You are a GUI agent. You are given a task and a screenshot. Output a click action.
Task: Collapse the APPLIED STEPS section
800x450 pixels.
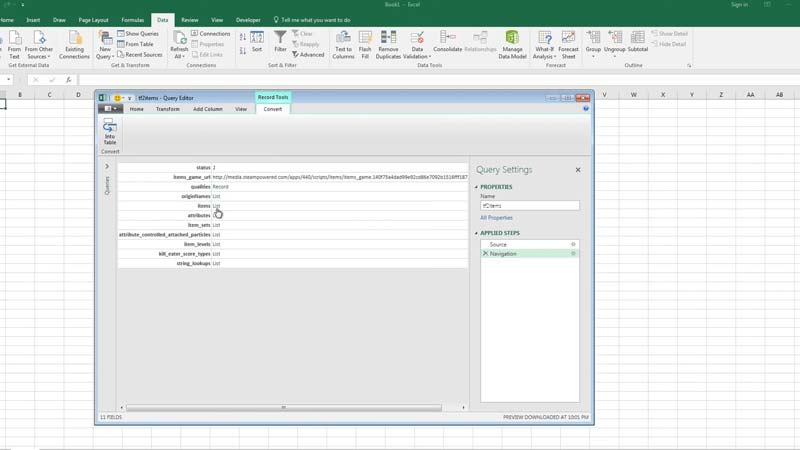pos(477,233)
